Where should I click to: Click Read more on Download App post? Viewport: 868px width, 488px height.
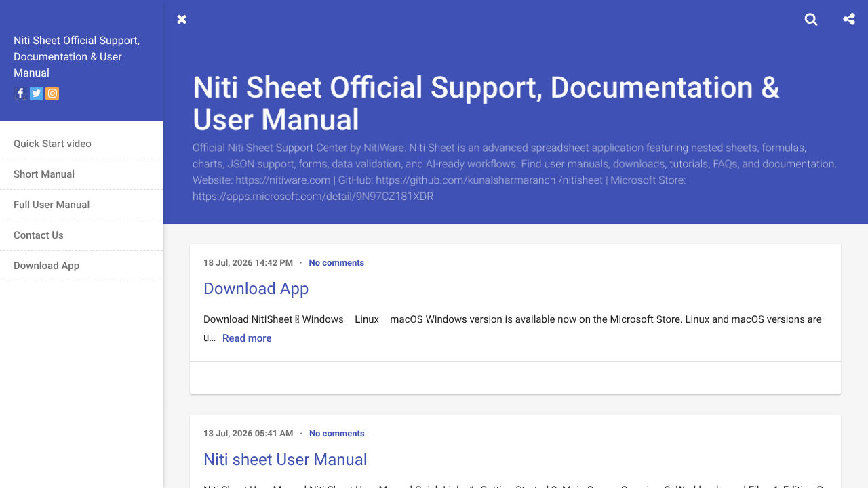[247, 338]
